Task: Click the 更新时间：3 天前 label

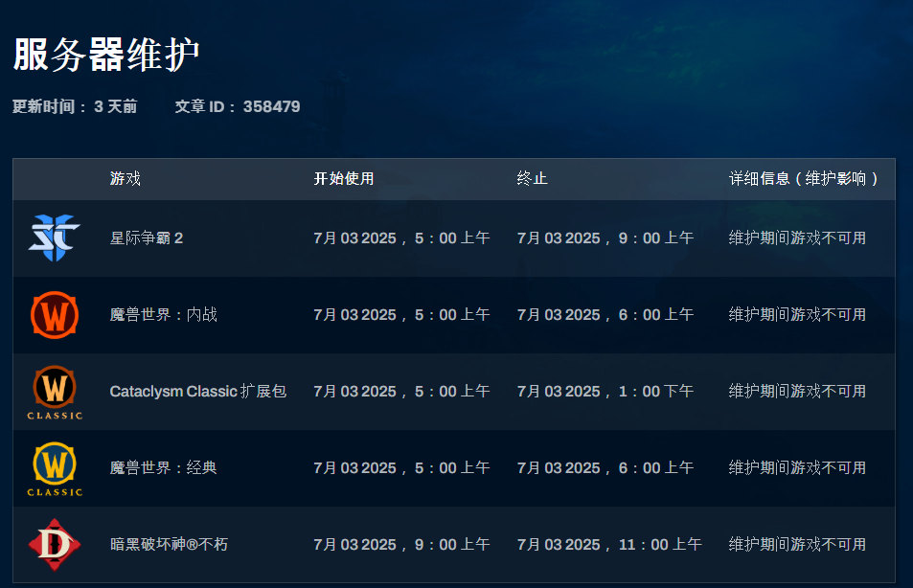Action: [75, 106]
